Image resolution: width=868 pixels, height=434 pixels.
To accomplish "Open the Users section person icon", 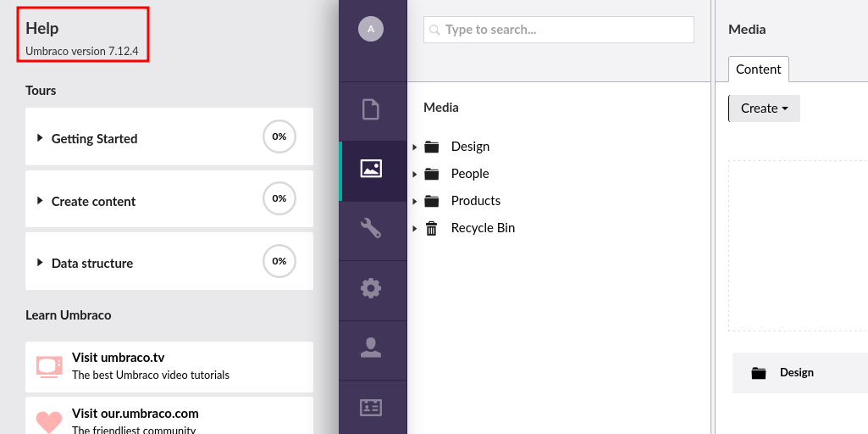I will 371,348.
